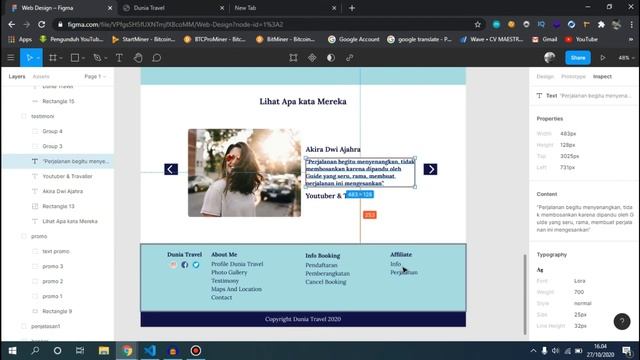Bookmark this page with star icon
640x360 pixels.
478,24
